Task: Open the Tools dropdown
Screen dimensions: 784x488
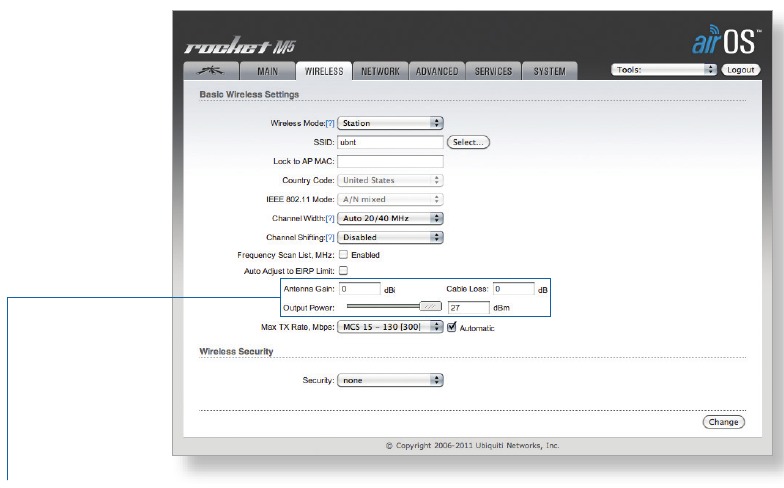Action: 664,70
